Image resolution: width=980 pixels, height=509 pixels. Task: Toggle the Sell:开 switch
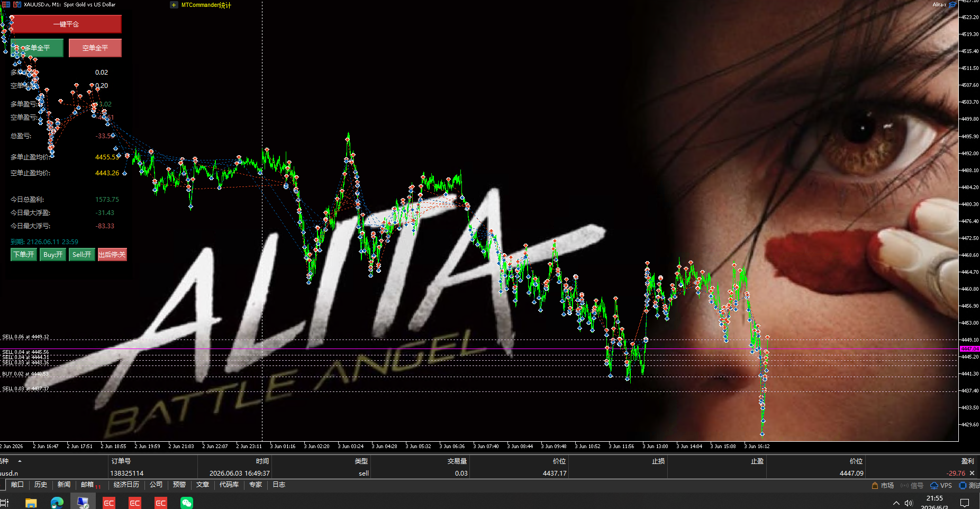[x=82, y=255]
